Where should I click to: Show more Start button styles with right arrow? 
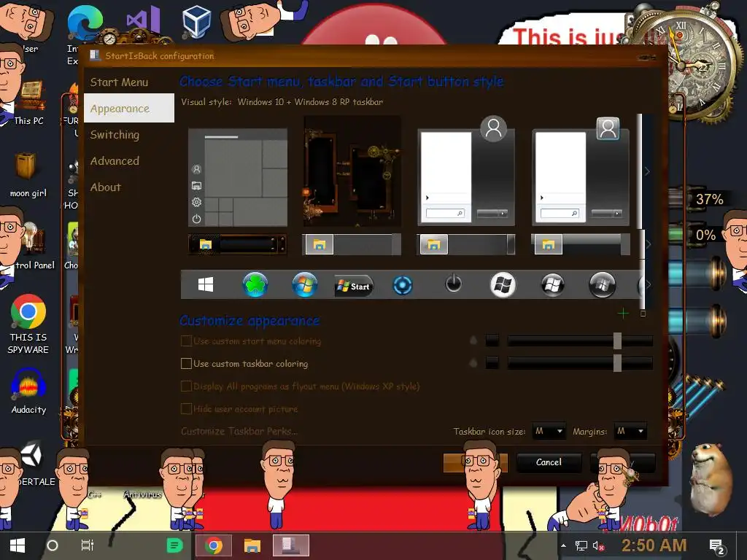pos(647,285)
